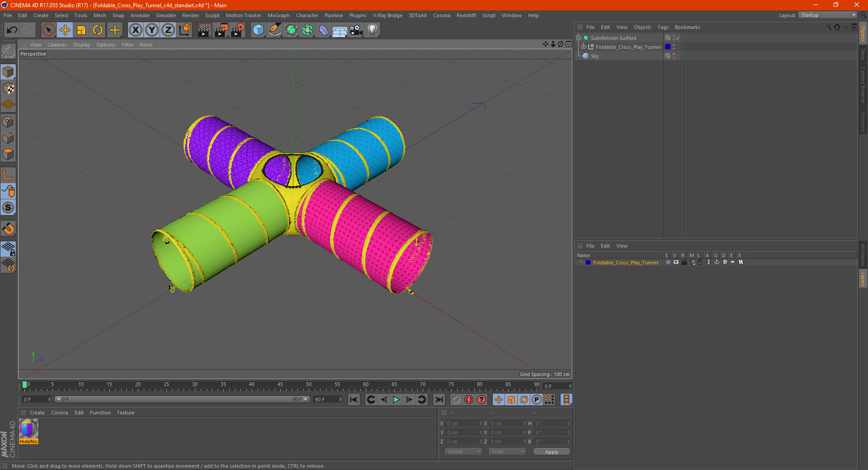Open Floor environment objects icon
This screenshot has width=868, height=470.
click(340, 30)
